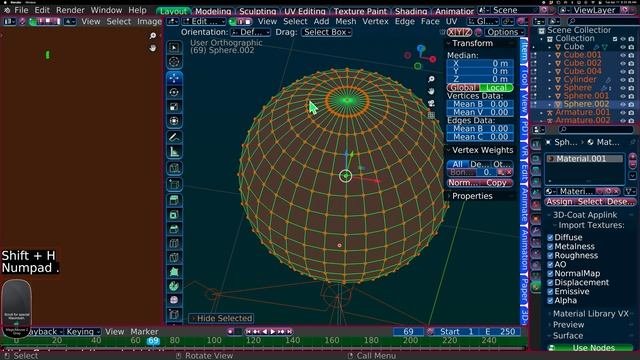
Task: Open the Global transform orientation dropdown
Action: click(x=482, y=22)
